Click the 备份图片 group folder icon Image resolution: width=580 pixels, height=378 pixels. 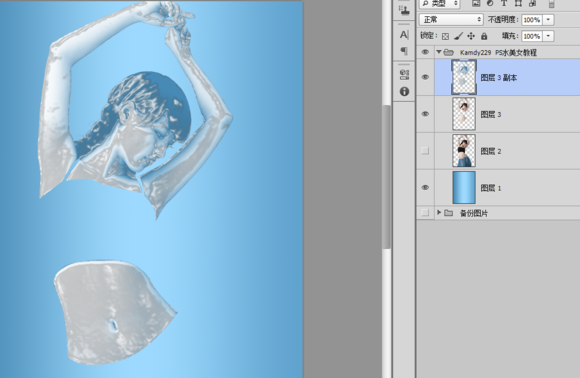448,213
